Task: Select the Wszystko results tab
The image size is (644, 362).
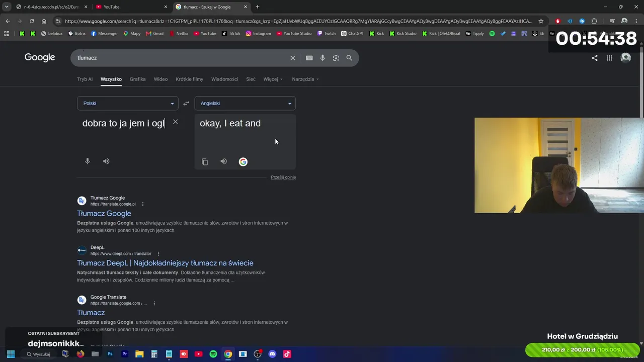Action: click(111, 79)
